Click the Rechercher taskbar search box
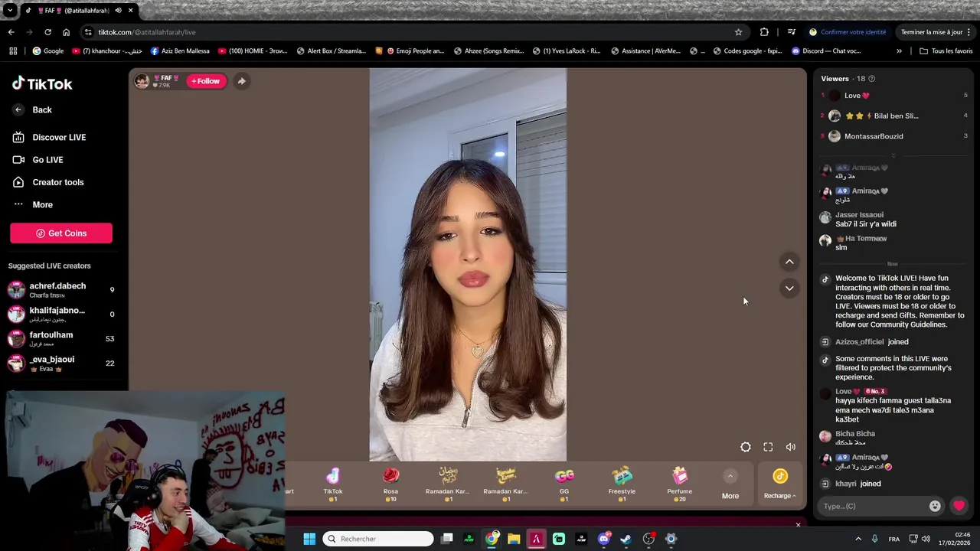 [x=378, y=539]
